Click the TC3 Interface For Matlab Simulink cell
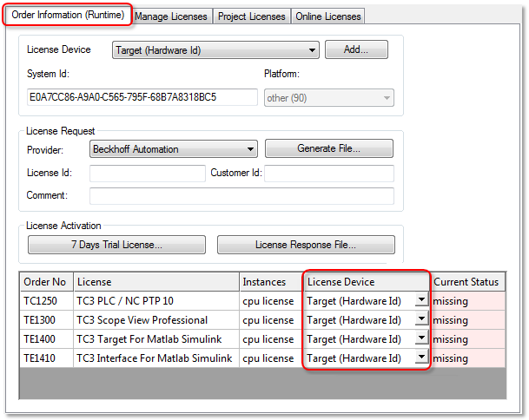529x420 pixels. pos(156,358)
